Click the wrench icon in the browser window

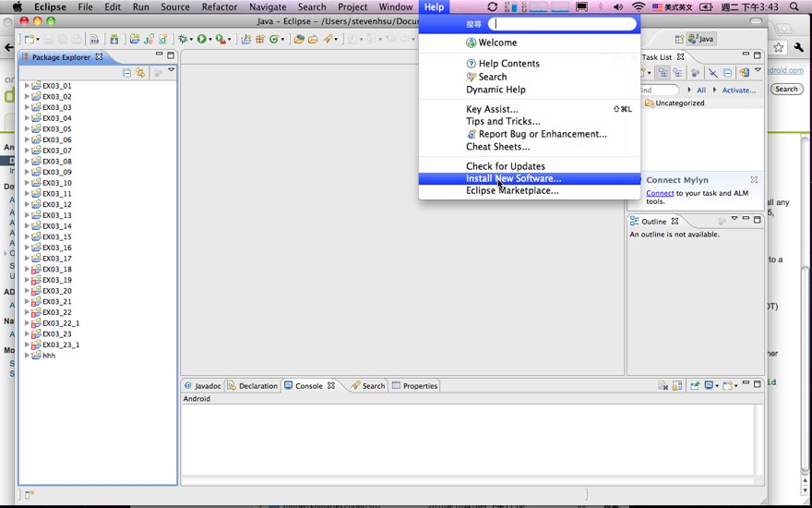(798, 48)
